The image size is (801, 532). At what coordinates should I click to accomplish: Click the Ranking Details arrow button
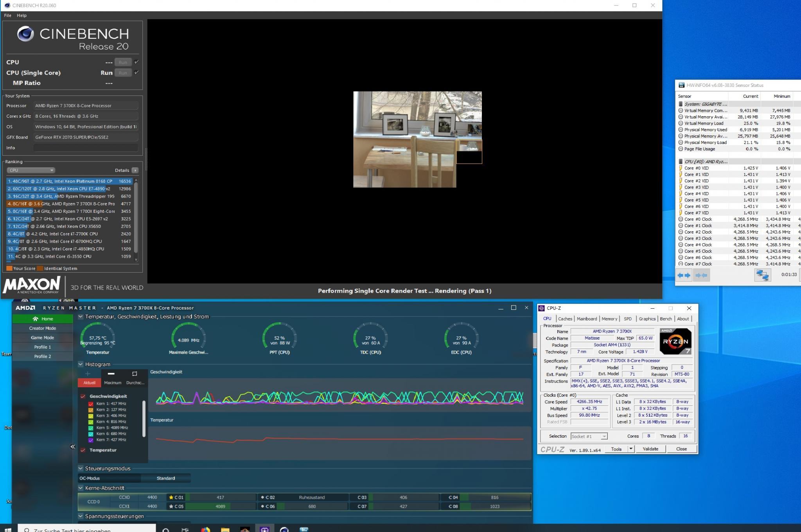pos(135,170)
